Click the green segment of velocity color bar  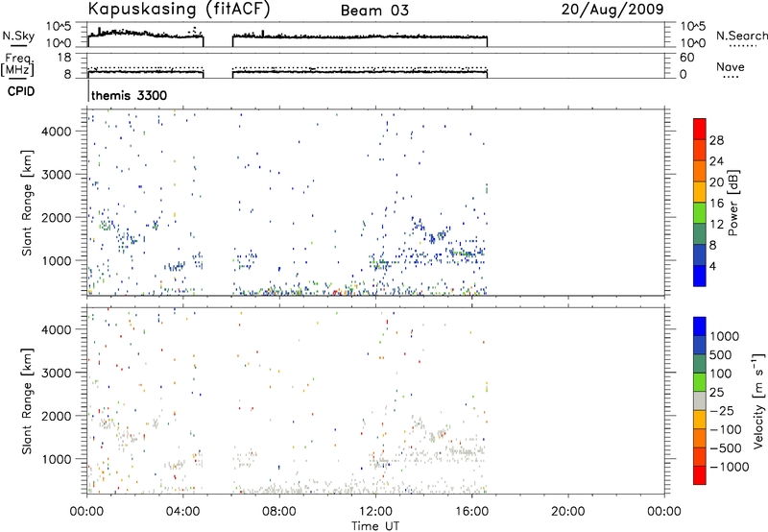coord(700,382)
